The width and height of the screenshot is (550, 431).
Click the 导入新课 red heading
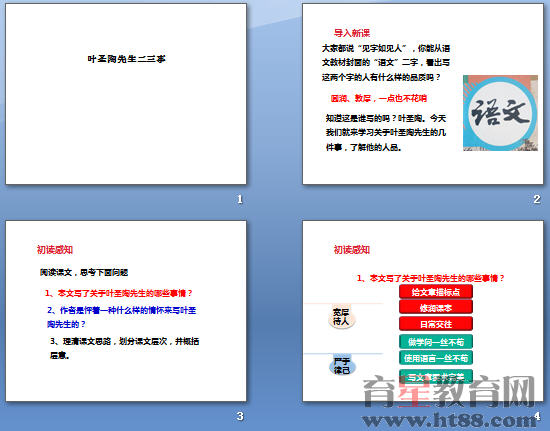click(352, 33)
